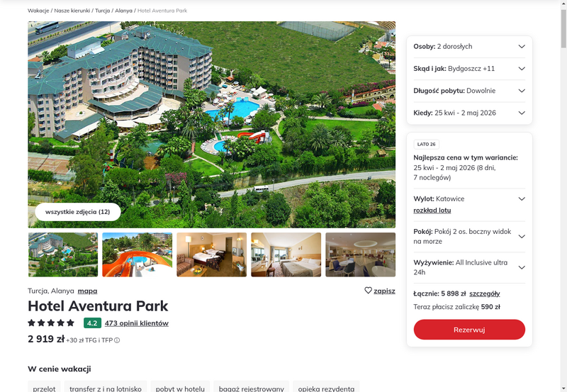Open wszystkie zdjęcia (12) gallery

[x=78, y=212]
